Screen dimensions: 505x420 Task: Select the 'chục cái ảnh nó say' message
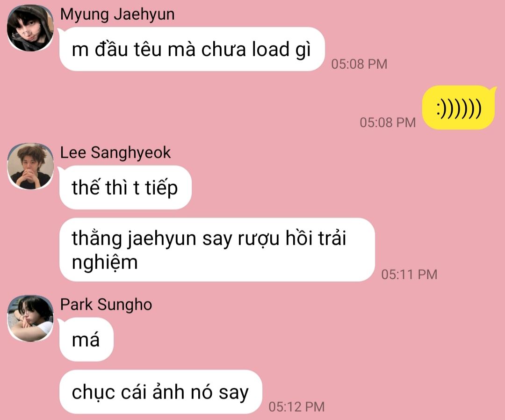tap(161, 392)
